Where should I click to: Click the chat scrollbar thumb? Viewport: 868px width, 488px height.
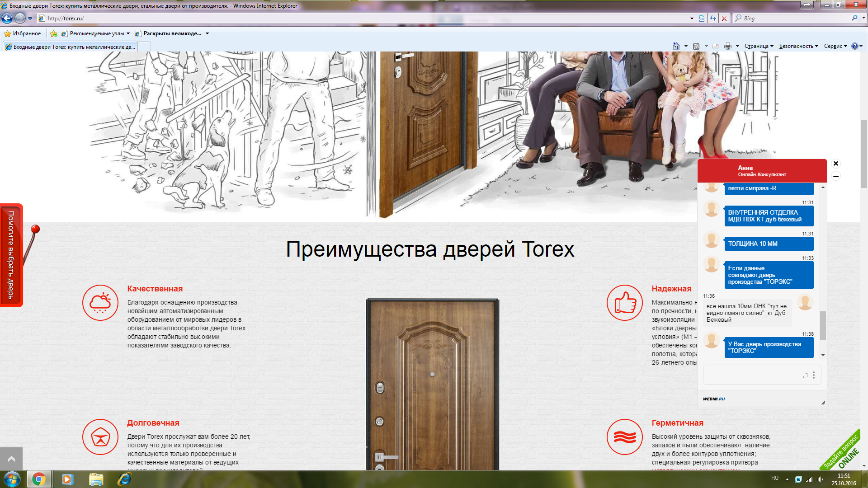pyautogui.click(x=823, y=325)
